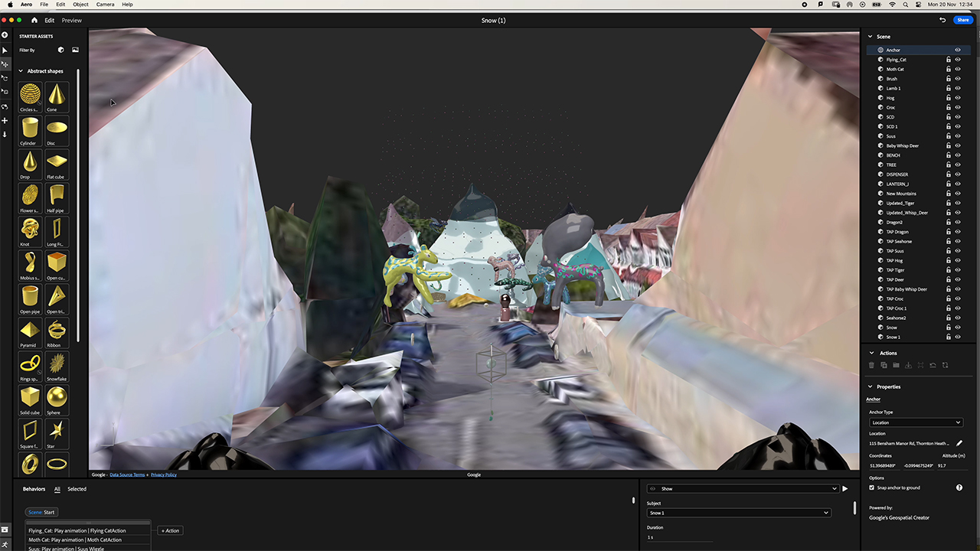980x551 pixels.
Task: Select the Flat cube starter asset
Action: [56, 165]
